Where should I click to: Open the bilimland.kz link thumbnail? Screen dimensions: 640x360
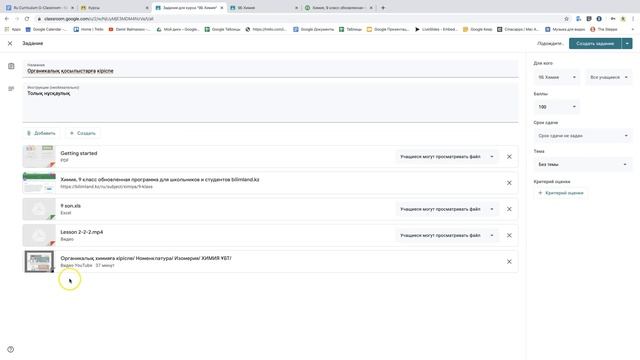(x=39, y=183)
